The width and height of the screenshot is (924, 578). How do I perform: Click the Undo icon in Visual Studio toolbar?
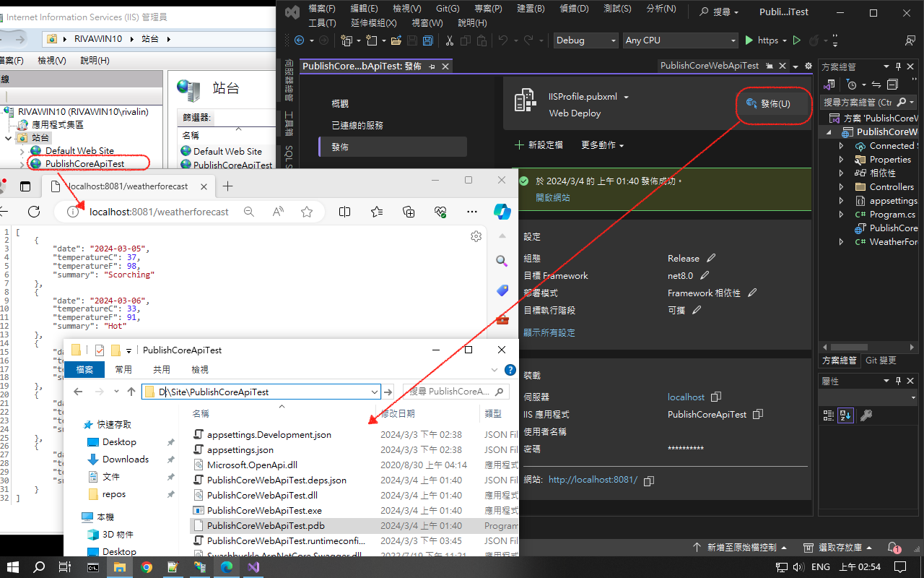tap(502, 40)
